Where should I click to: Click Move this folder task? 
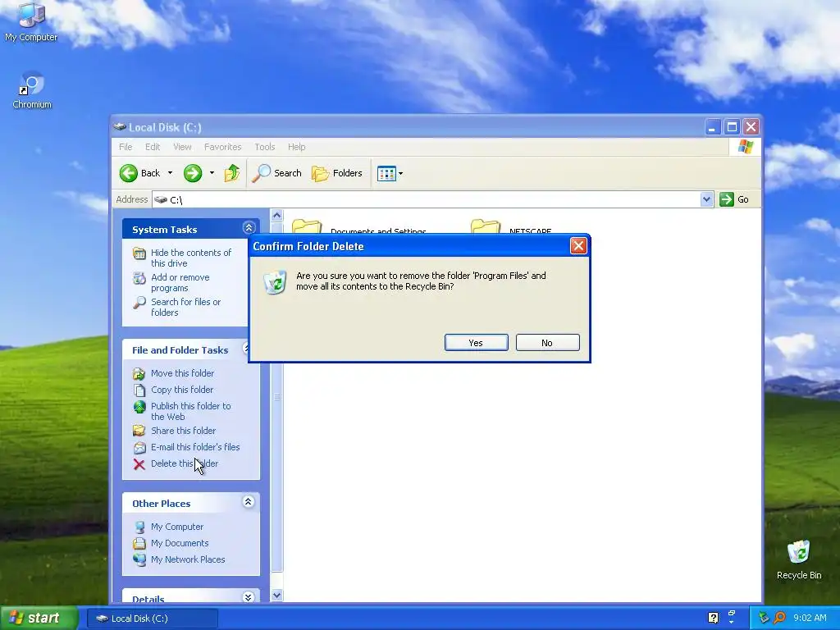tap(182, 373)
